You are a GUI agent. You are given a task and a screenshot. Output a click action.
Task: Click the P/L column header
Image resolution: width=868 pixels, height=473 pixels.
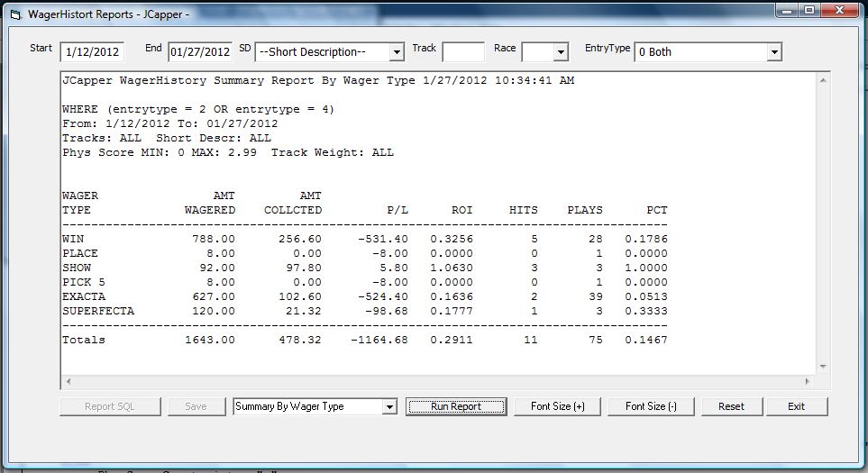pos(397,210)
